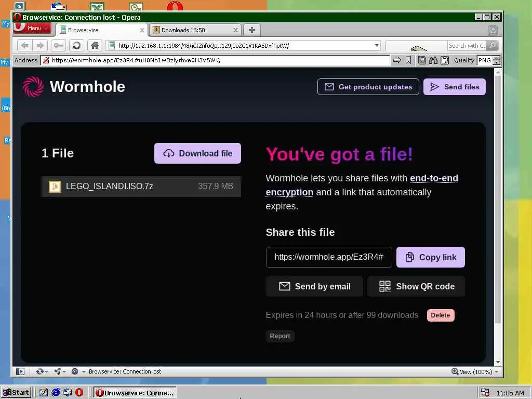Click the Browservice bookmarks list icon

click(x=422, y=60)
